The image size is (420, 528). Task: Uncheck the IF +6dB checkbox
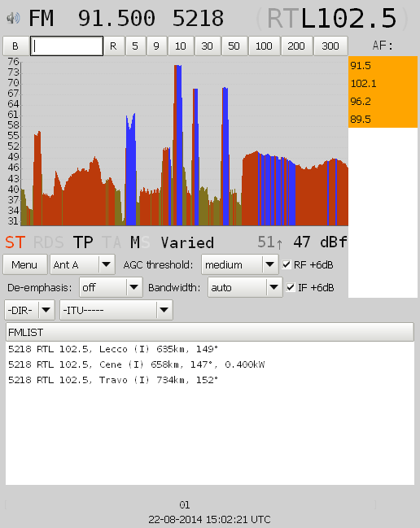point(291,287)
